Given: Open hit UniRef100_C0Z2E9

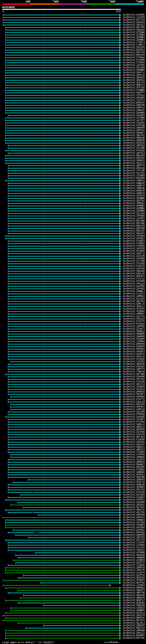Looking at the screenshot, I should pos(133,17).
